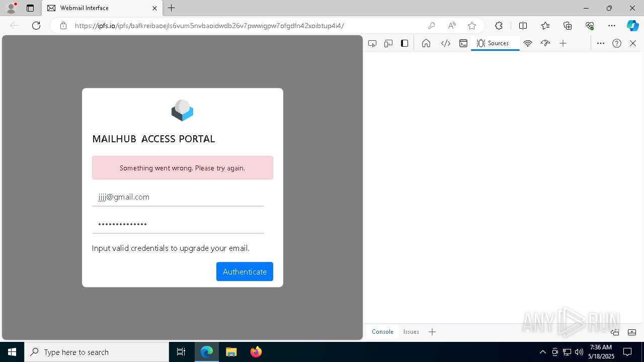
Task: Click the profile avatar icon
Action: click(x=11, y=8)
